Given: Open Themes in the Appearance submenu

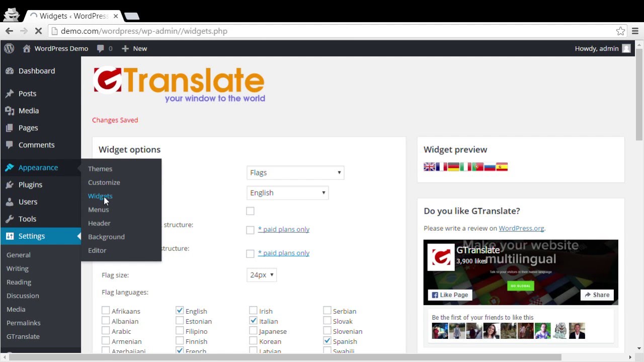Looking at the screenshot, I should tap(100, 169).
